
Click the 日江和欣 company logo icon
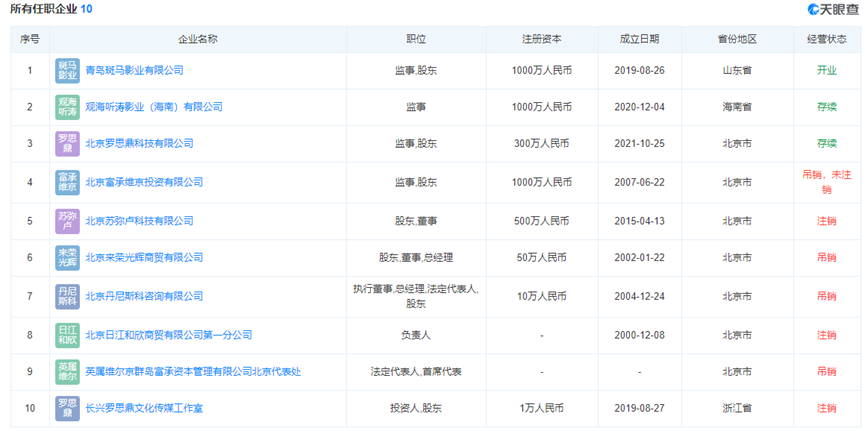[x=67, y=334]
